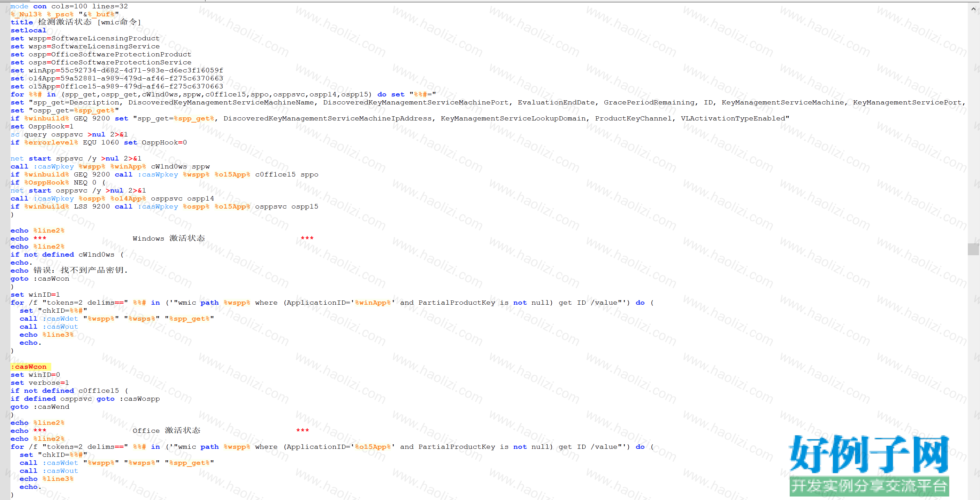The width and height of the screenshot is (980, 500).
Task: Click 'set "ospp_get=%spp_get%"' line
Action: tap(65, 110)
